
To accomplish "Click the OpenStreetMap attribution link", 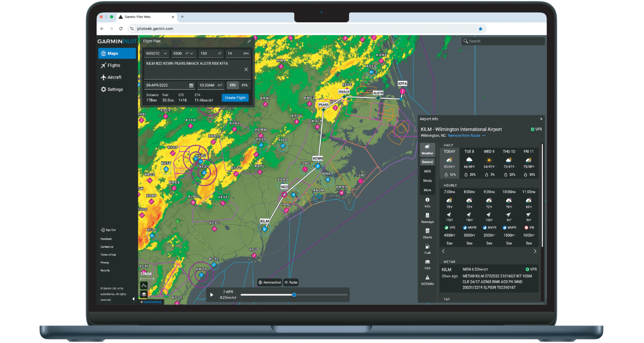I will point(152,302).
